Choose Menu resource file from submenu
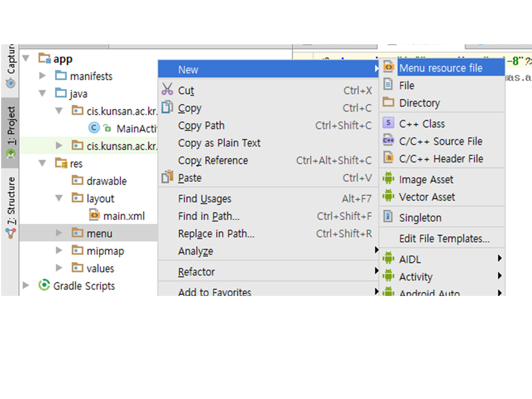The image size is (532, 399). click(x=441, y=68)
